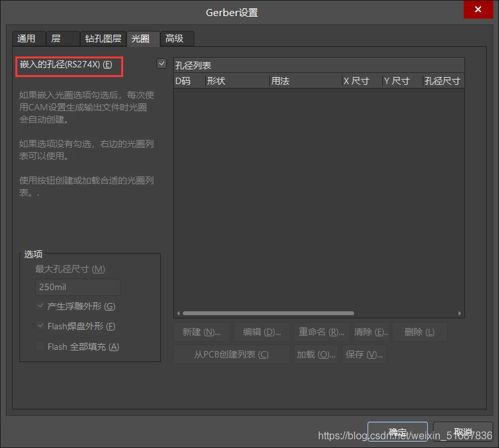This screenshot has width=499, height=448.
Task: Click right arrow of list scrollbar
Action: point(459,313)
